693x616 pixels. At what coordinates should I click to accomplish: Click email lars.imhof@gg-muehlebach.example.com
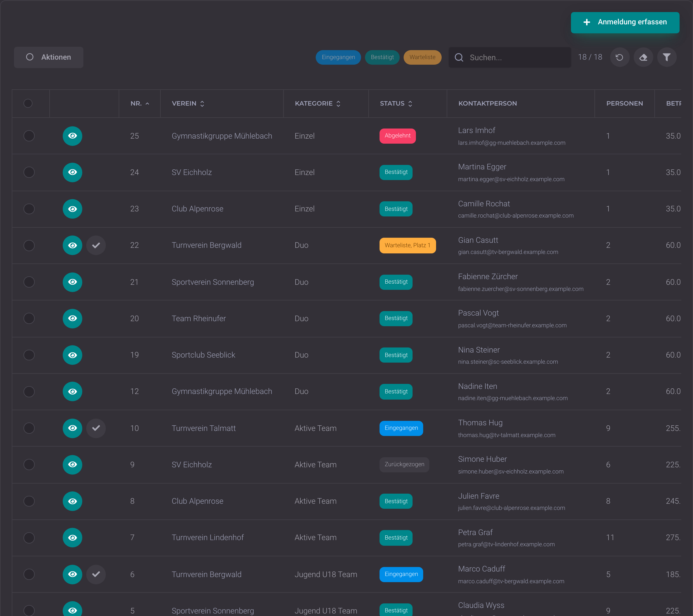pyautogui.click(x=512, y=143)
